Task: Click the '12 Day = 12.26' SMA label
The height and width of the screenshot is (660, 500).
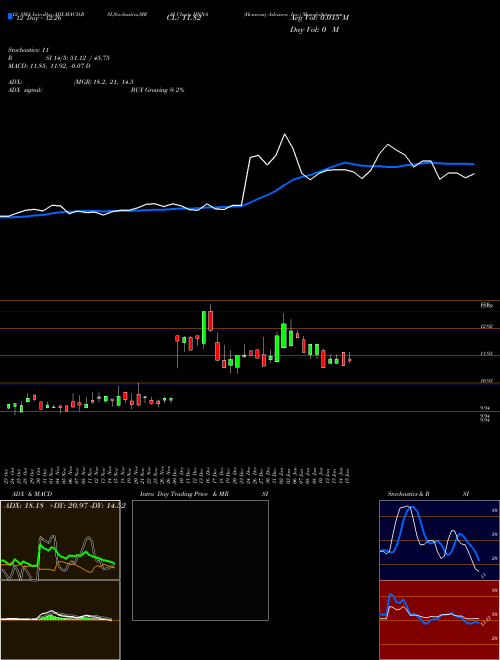Action: tap(39, 18)
